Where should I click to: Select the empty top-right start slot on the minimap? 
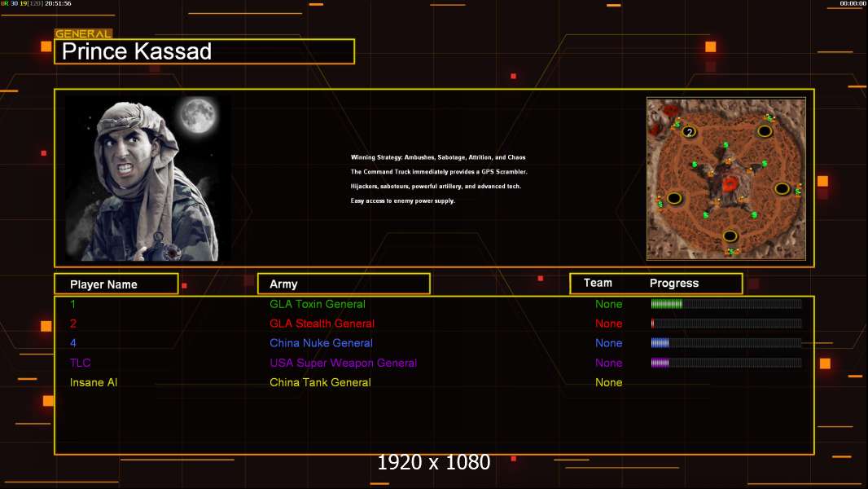(765, 130)
